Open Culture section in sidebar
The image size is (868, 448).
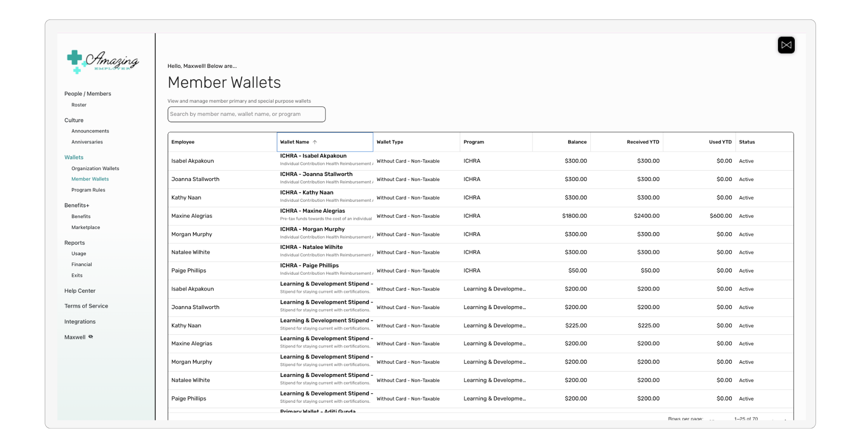[74, 120]
